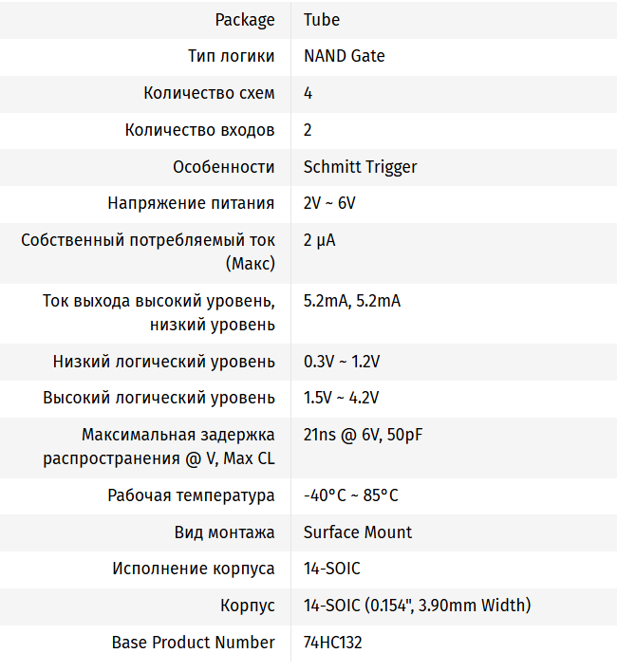This screenshot has width=617, height=672.
Task: Click the 'Тип логики' row label
Action: click(232, 56)
